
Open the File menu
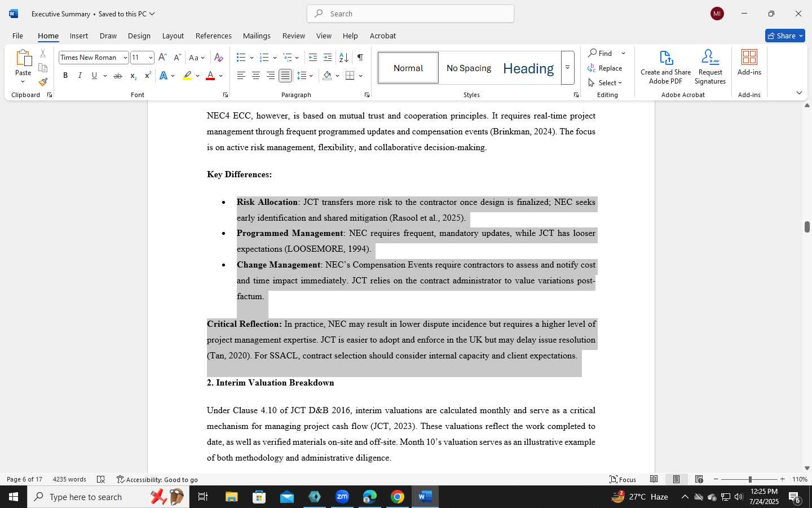(x=17, y=36)
